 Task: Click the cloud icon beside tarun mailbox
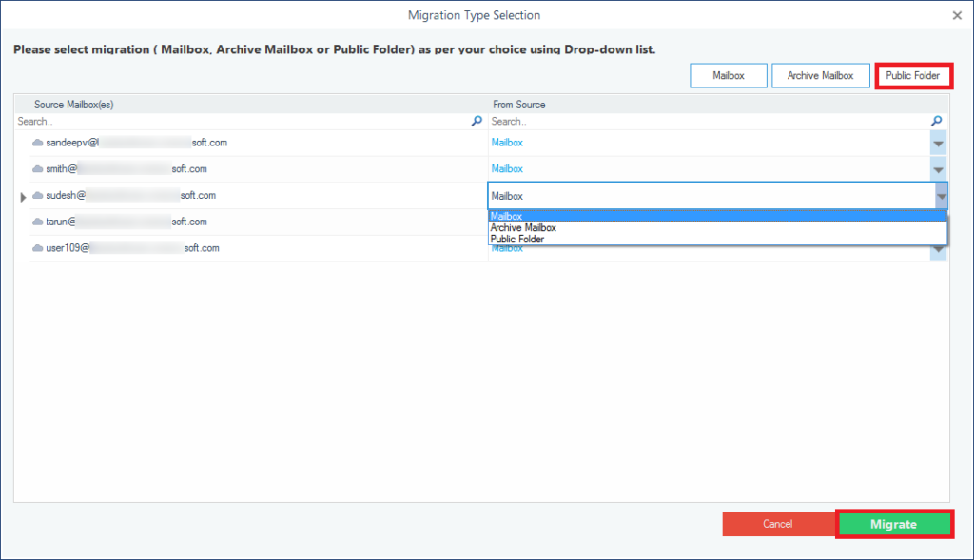[37, 222]
